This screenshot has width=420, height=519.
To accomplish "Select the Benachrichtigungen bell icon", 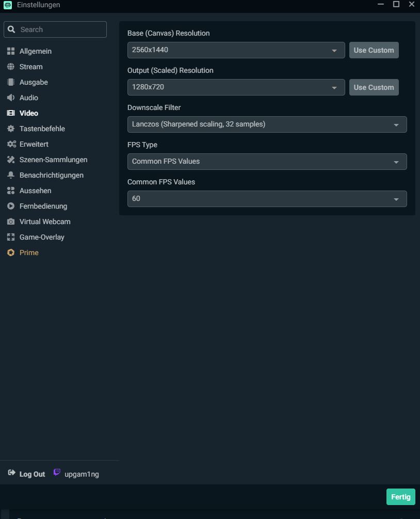I will click(x=11, y=175).
